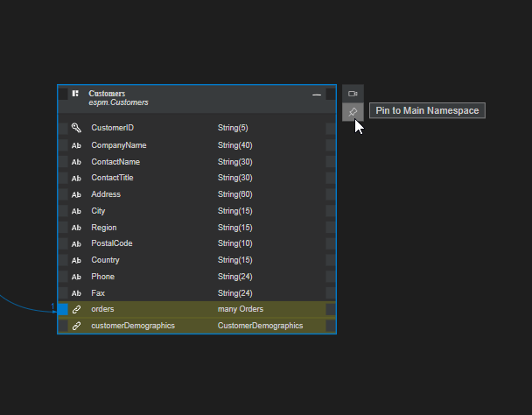Screen dimensions: 532x415
Task: Click the Ab icon beside Phone
Action: pyautogui.click(x=76, y=277)
